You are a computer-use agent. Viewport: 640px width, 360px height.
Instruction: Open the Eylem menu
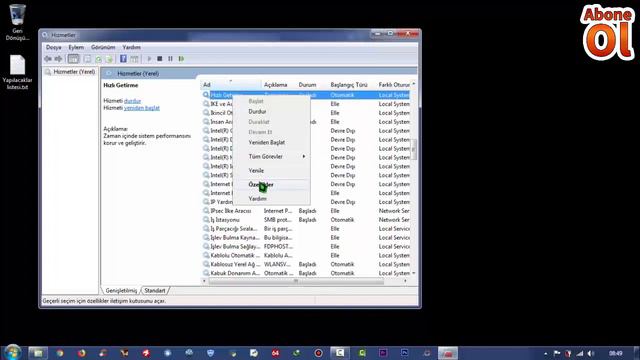point(76,47)
